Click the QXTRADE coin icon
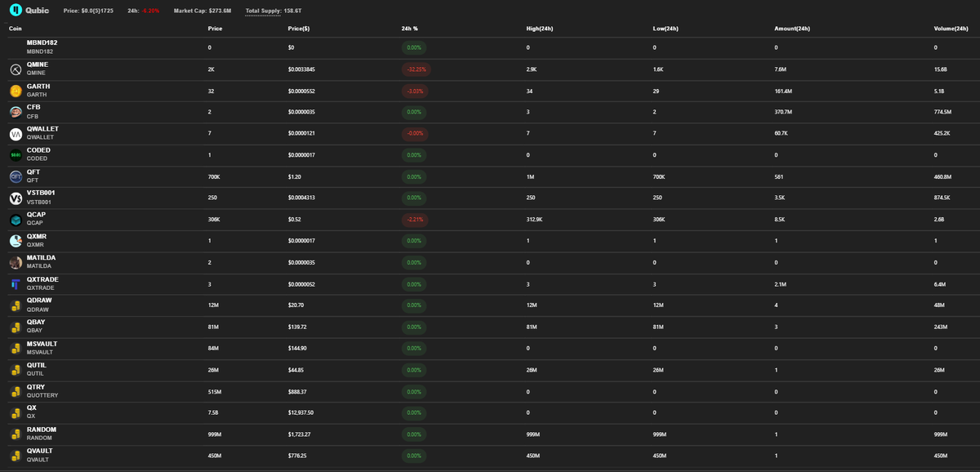 coord(16,284)
